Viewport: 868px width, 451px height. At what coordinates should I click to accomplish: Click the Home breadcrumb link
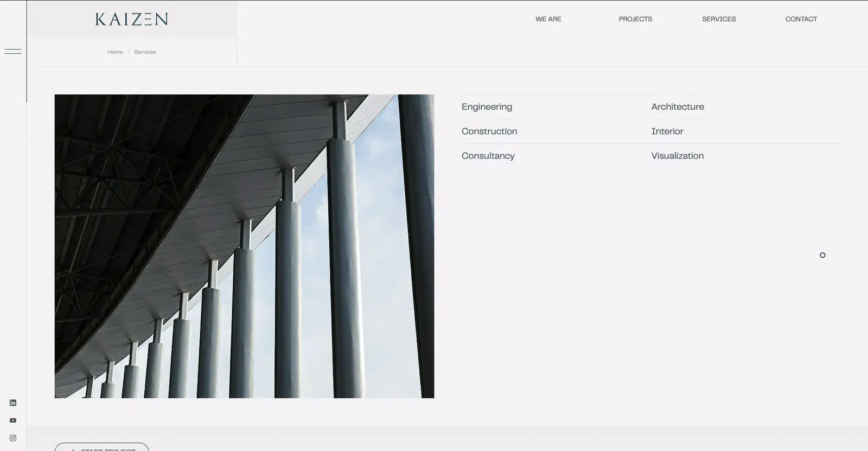tap(115, 52)
